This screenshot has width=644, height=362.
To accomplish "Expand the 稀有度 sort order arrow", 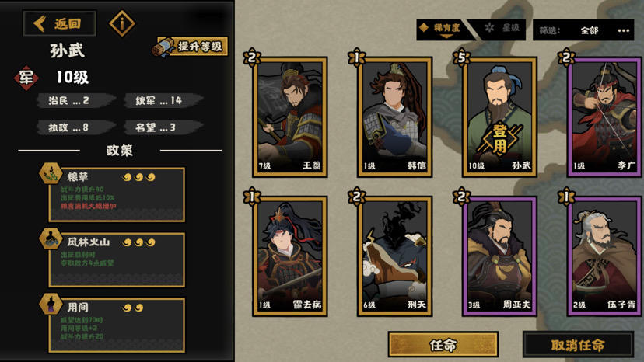I will (446, 36).
